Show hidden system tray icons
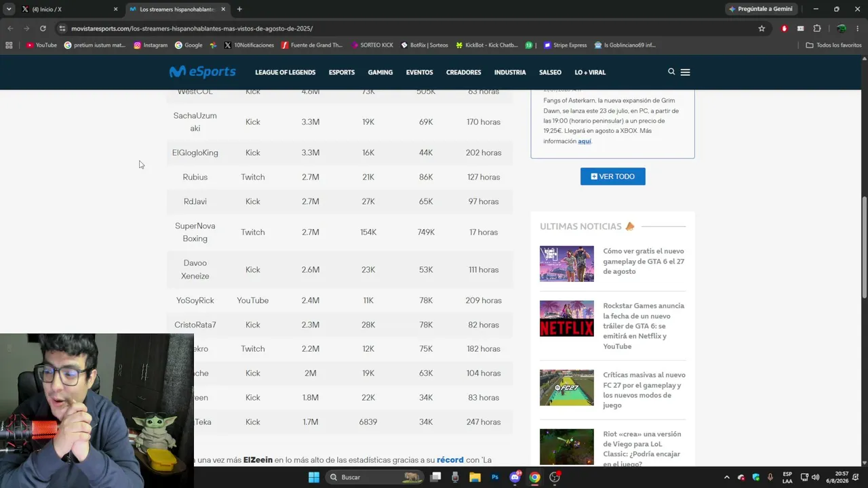 click(x=727, y=477)
